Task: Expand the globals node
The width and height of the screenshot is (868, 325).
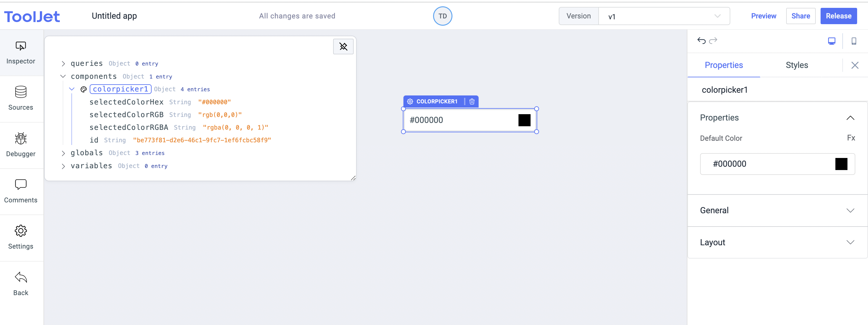Action: tap(63, 153)
